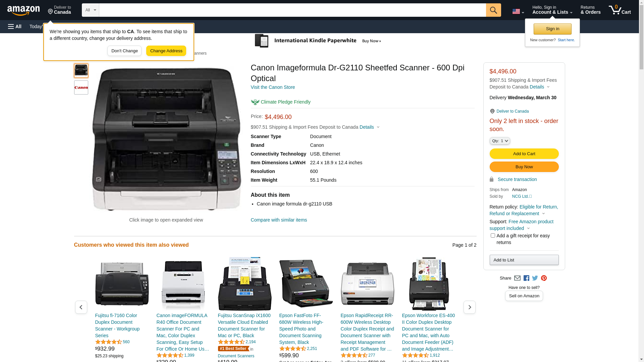This screenshot has width=644, height=362.
Task: Click the Amazon logo
Action: 23,10
